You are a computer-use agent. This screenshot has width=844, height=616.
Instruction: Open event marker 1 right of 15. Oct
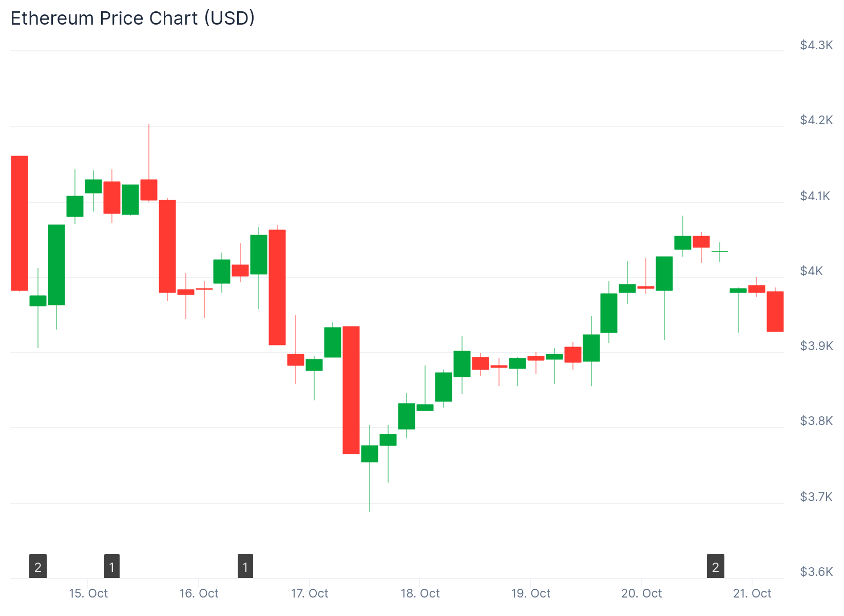tap(112, 567)
